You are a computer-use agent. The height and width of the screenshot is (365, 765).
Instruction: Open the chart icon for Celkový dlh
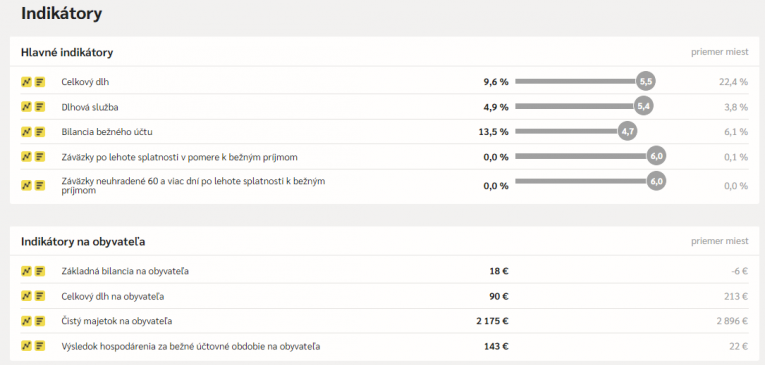click(26, 82)
